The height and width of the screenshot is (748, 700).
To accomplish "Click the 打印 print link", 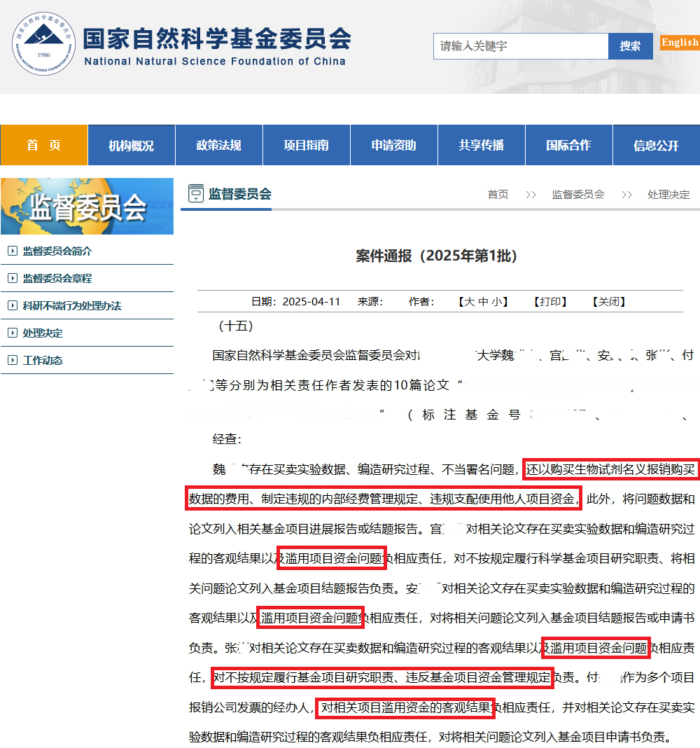I will click(x=549, y=302).
